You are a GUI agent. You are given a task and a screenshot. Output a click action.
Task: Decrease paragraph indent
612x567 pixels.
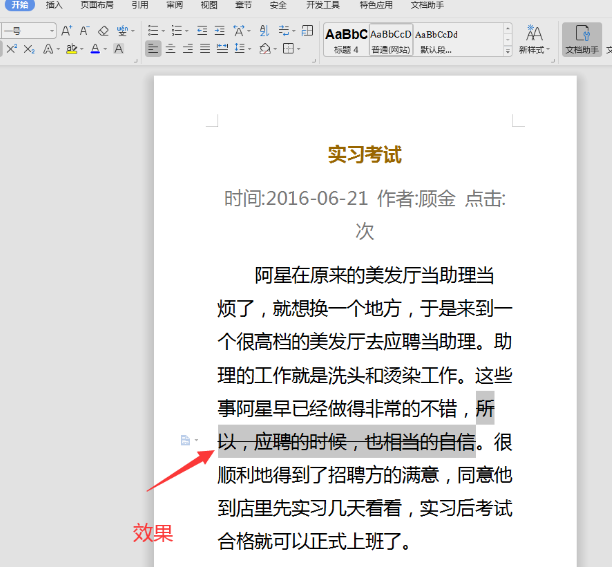[x=202, y=30]
